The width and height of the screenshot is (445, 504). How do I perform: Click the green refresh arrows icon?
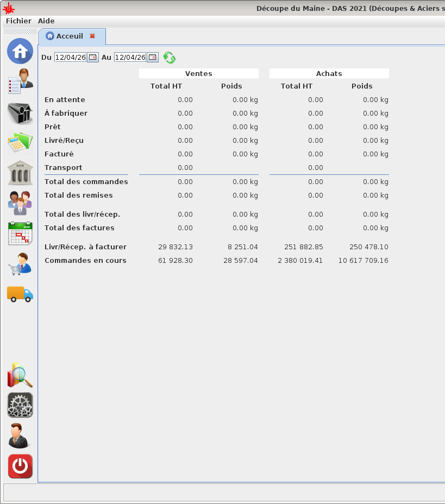169,58
